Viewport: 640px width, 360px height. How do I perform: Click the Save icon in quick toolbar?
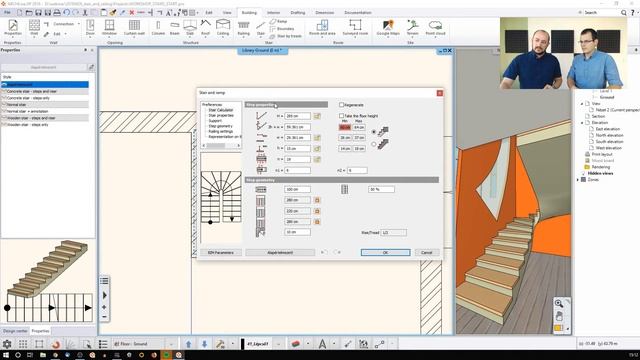click(x=38, y=13)
